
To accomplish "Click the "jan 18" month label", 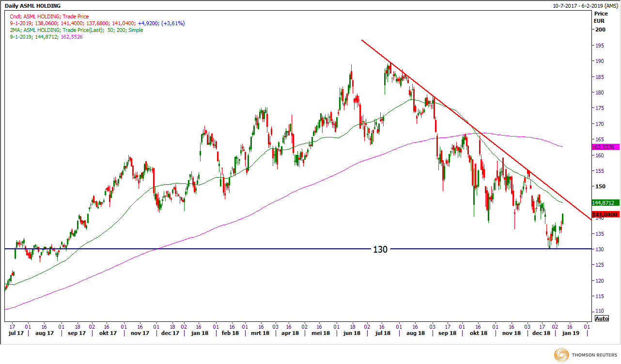I will (x=200, y=333).
